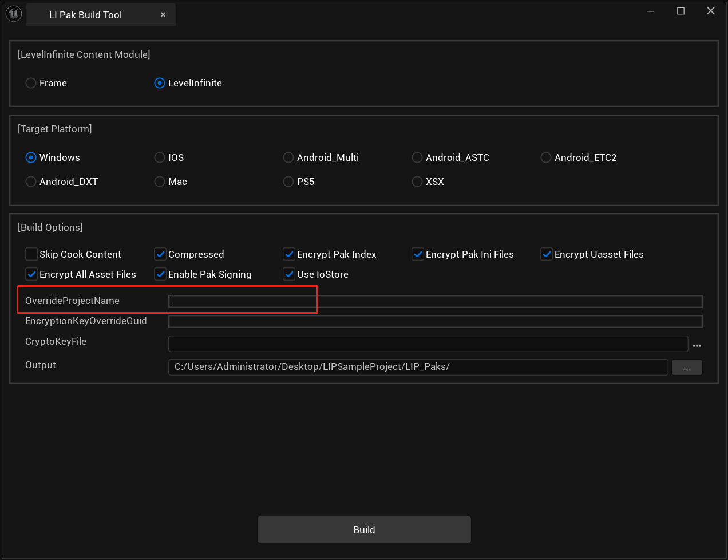Select the PS5 platform option
728x560 pixels.
point(289,182)
